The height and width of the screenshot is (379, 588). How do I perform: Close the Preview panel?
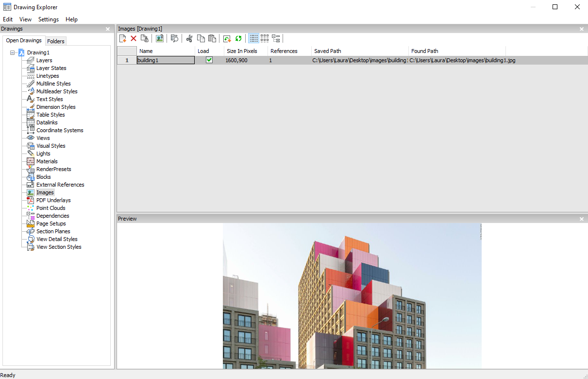tap(582, 219)
